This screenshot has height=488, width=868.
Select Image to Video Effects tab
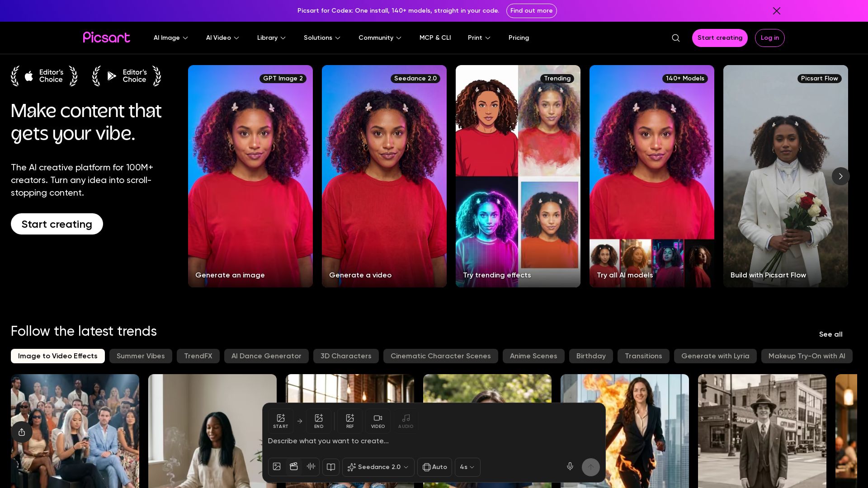pos(58,356)
